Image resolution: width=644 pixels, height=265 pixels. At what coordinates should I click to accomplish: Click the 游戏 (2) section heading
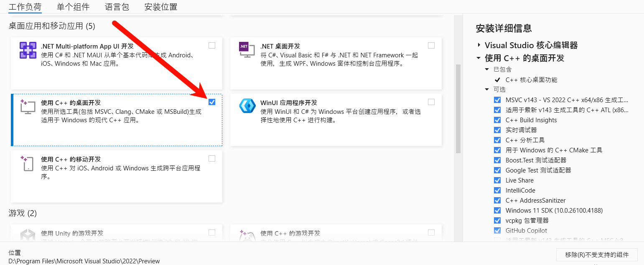pos(23,214)
